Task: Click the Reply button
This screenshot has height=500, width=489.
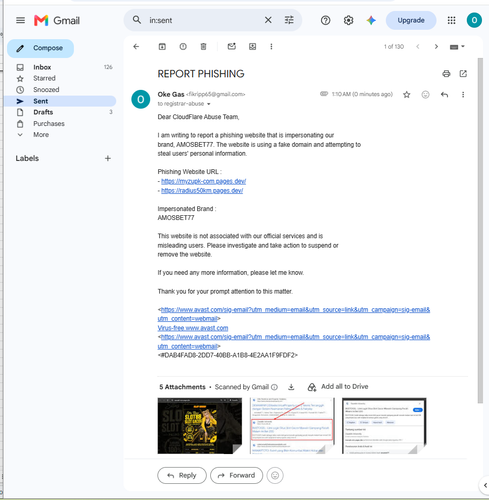Action: pyautogui.click(x=182, y=475)
